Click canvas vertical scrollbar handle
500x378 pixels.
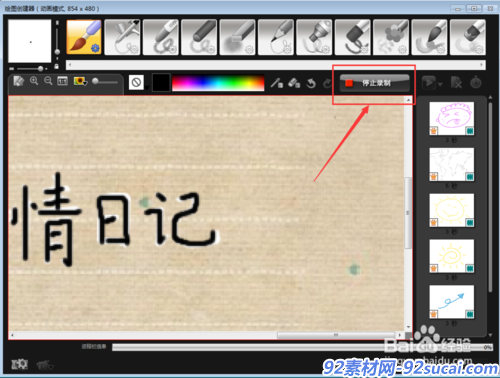click(x=408, y=213)
